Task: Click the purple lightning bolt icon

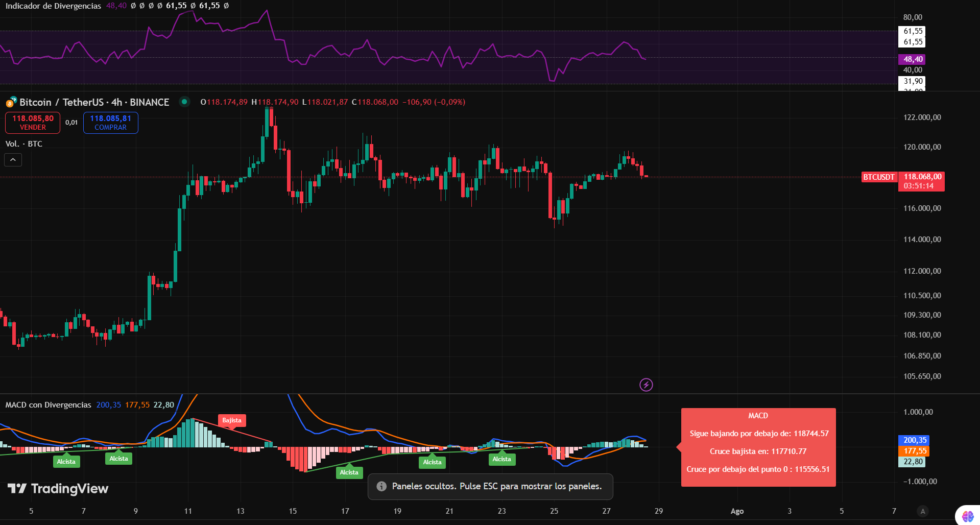Action: (x=646, y=385)
